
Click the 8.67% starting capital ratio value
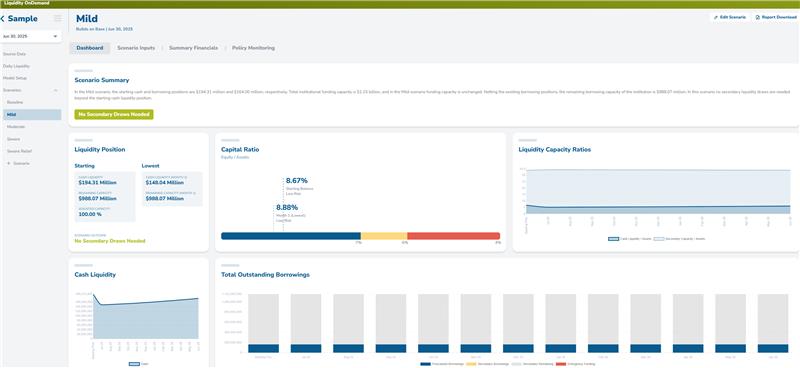296,181
